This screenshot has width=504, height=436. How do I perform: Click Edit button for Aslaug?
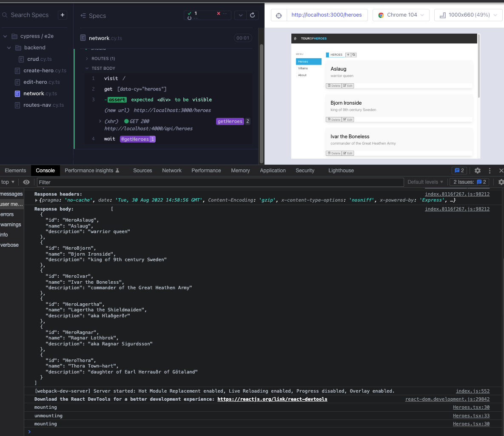point(348,86)
